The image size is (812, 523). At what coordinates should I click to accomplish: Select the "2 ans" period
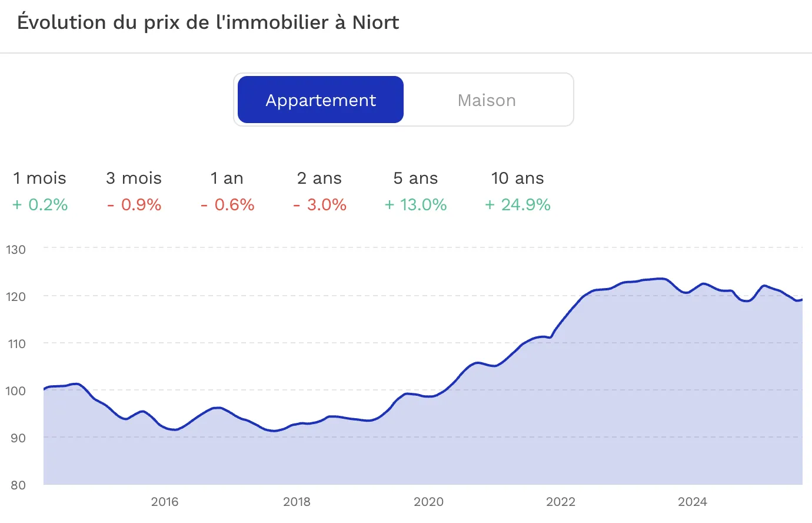click(319, 178)
